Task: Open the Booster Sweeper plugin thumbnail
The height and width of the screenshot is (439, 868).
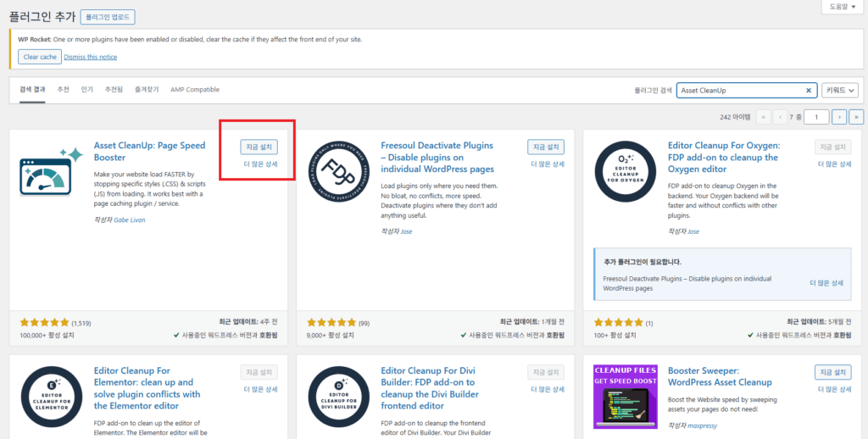Action: [626, 397]
